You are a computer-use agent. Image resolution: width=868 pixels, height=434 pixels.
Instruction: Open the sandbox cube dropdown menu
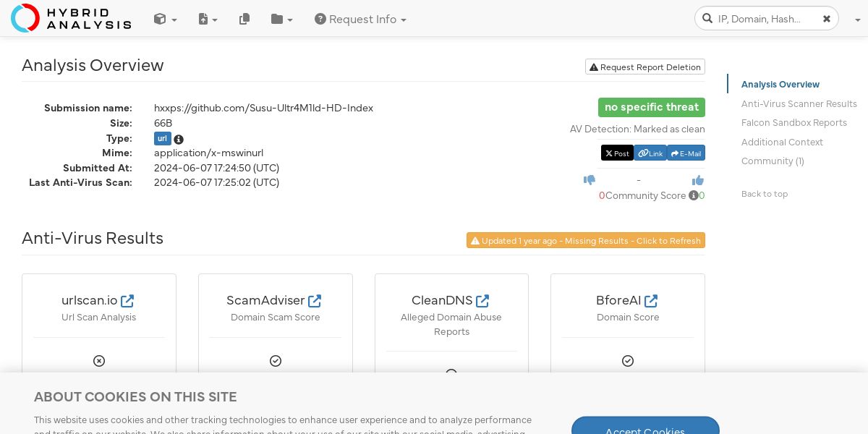pyautogui.click(x=165, y=20)
